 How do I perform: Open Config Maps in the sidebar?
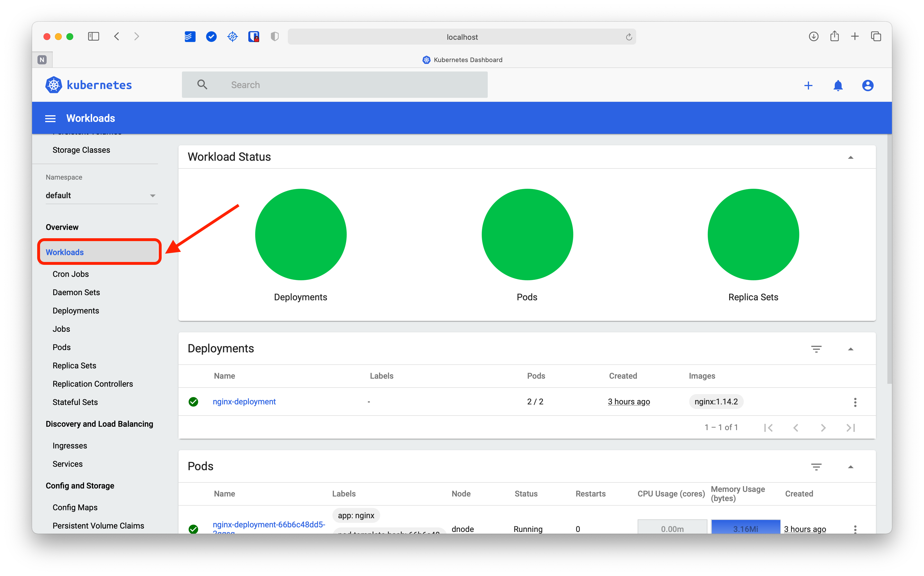click(x=75, y=507)
